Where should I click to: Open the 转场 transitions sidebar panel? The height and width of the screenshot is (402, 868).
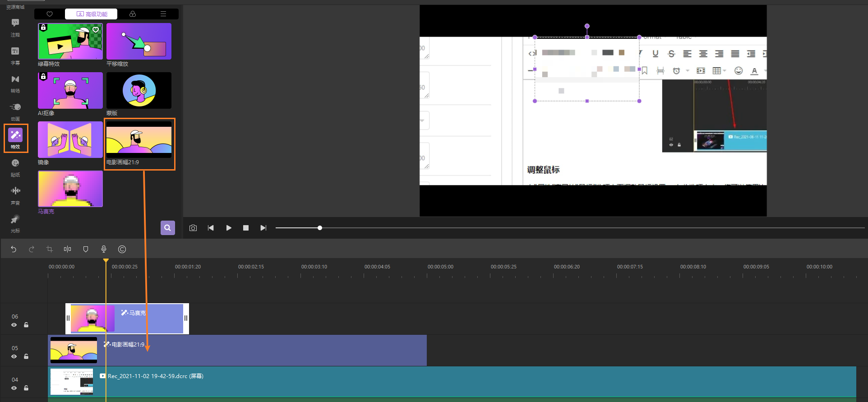click(x=15, y=83)
